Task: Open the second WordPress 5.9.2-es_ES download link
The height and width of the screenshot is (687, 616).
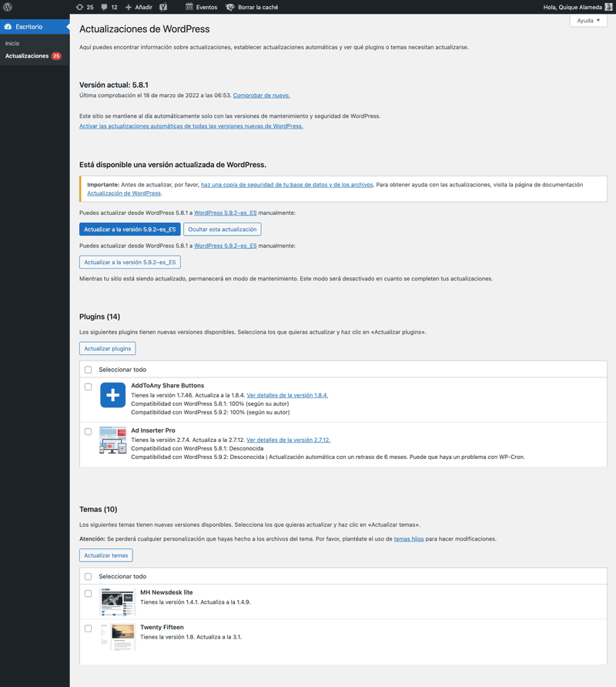Action: tap(225, 246)
